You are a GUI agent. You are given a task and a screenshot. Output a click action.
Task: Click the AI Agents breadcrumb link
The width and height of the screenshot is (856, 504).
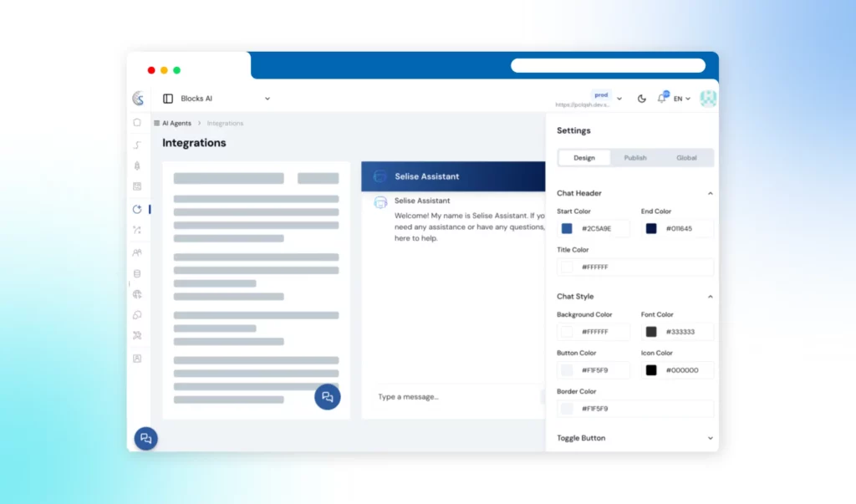(x=176, y=123)
